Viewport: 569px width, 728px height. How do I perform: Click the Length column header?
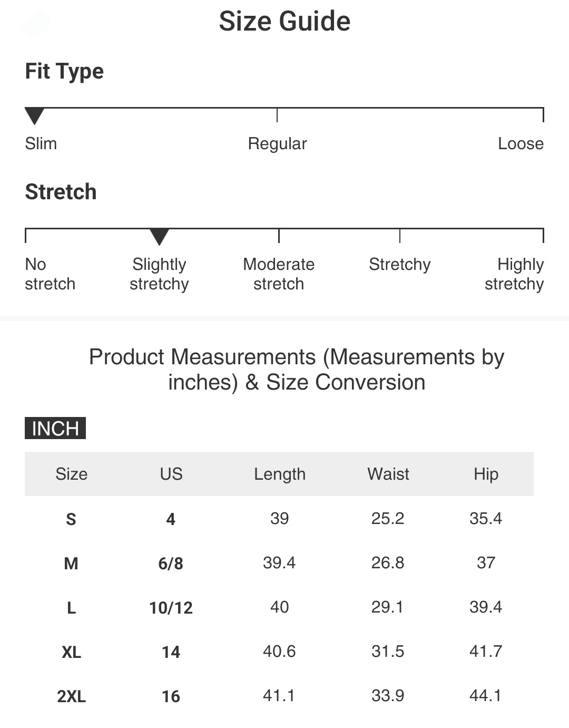[280, 474]
